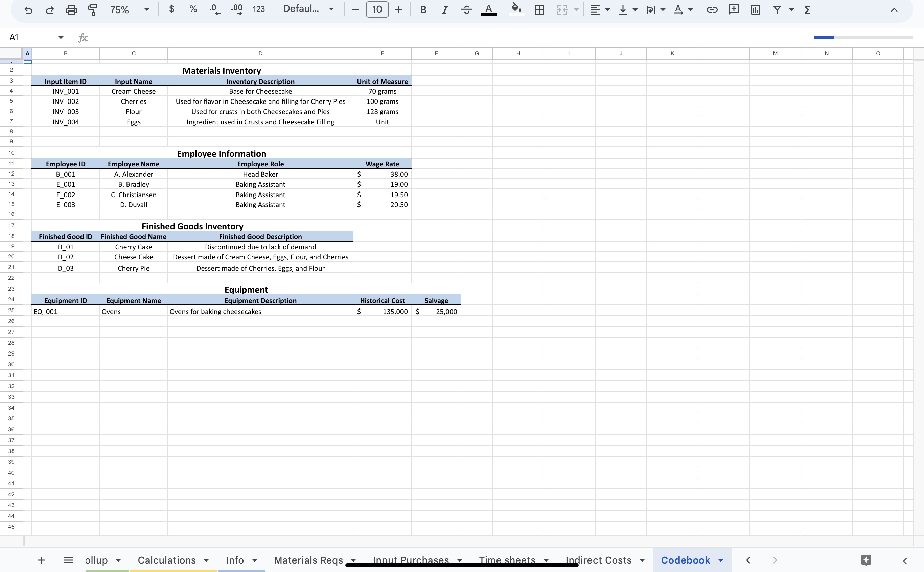Expand the text color picker
Viewport: 924px width, 572px height.
pyautogui.click(x=489, y=9)
